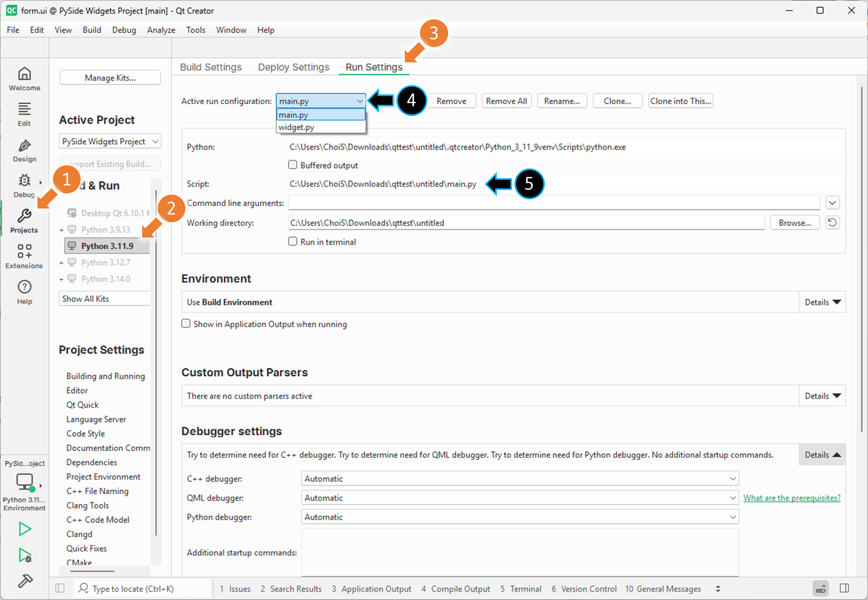Open C++ debugger dropdown
The height and width of the screenshot is (600, 868).
coord(520,479)
